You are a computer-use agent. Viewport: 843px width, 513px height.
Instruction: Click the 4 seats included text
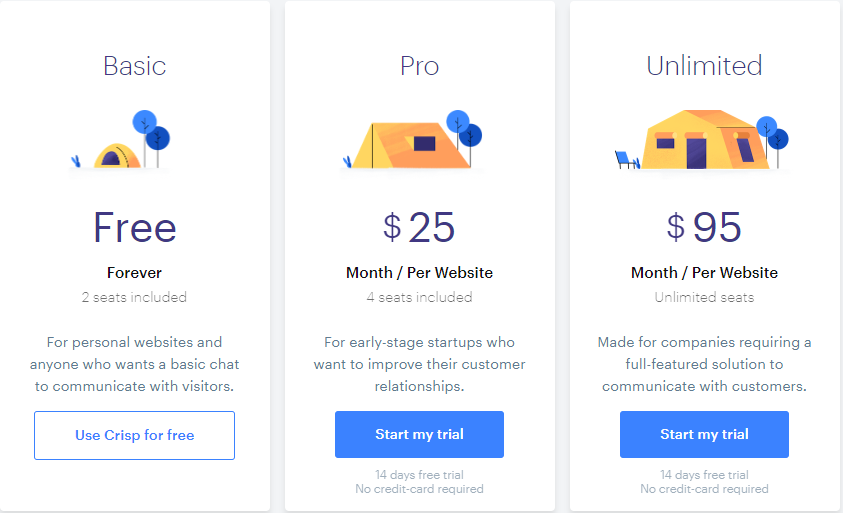coord(419,297)
